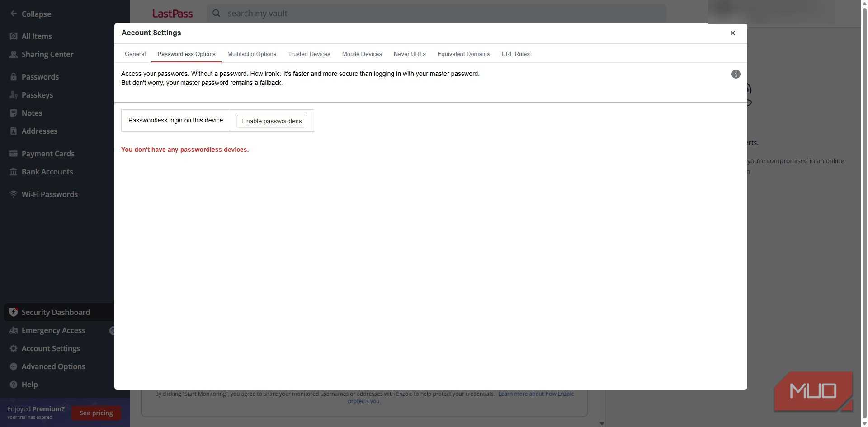Open Help in the sidebar
Viewport: 868px width, 427px height.
(29, 385)
